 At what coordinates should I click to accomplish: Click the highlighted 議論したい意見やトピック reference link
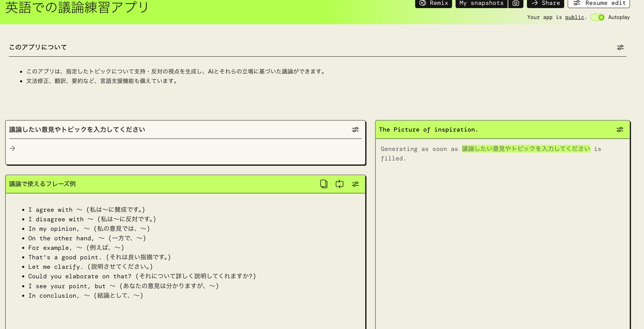[526, 149]
